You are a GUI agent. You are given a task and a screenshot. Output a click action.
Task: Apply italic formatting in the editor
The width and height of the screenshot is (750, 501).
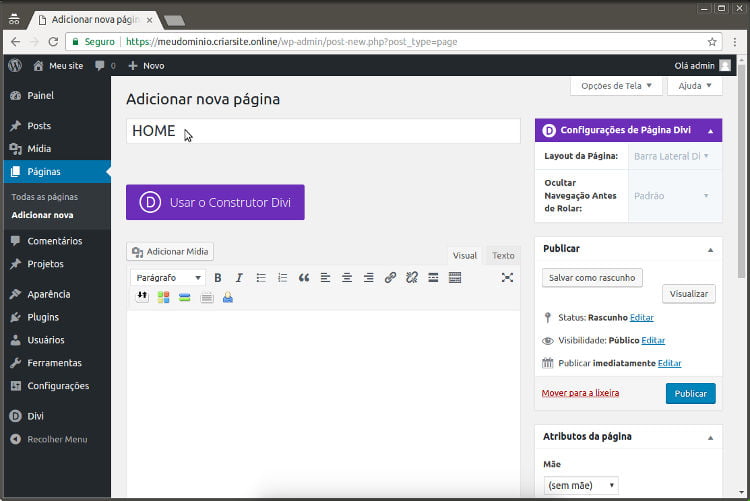[239, 277]
